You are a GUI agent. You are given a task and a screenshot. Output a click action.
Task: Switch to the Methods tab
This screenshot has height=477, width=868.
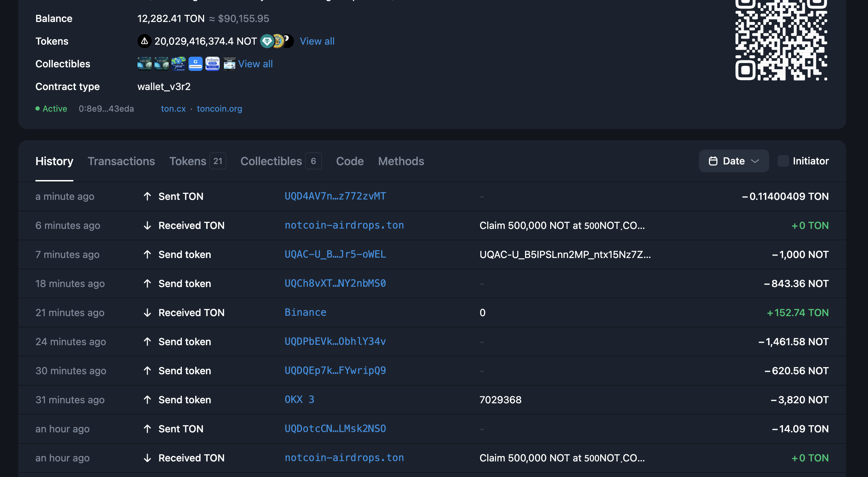[401, 161]
